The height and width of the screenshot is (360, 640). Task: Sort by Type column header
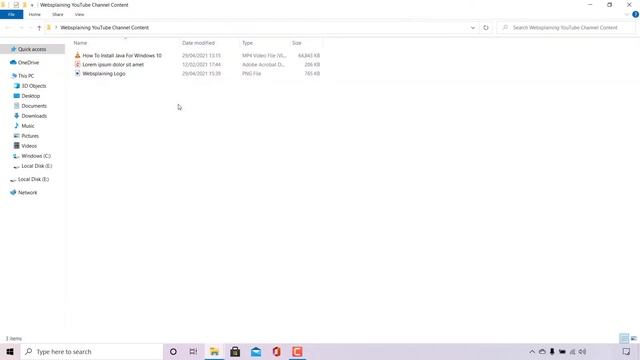[247, 43]
